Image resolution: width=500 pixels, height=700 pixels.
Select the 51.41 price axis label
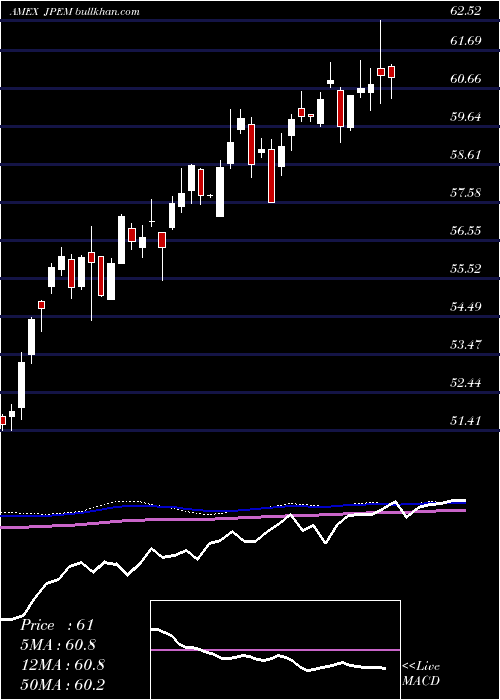point(466,421)
